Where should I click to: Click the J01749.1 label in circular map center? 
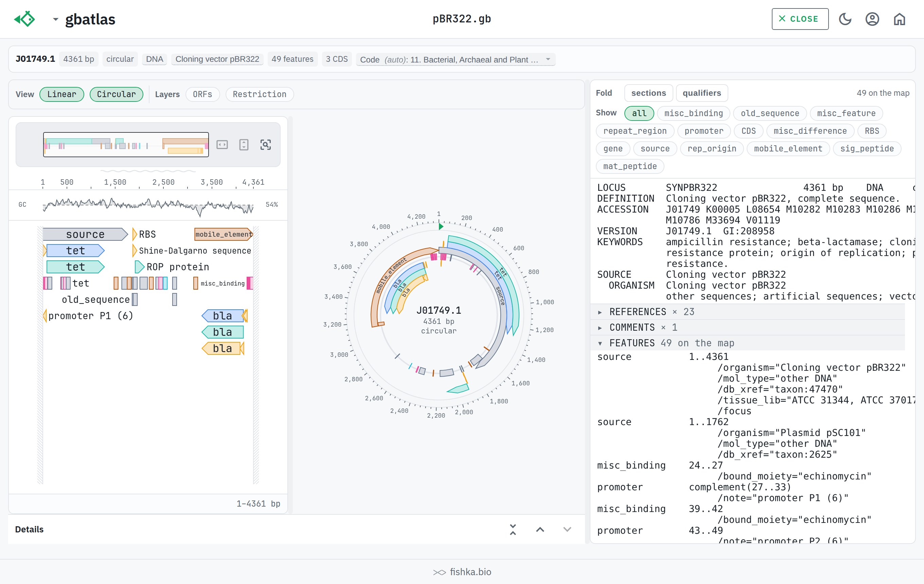[439, 310]
